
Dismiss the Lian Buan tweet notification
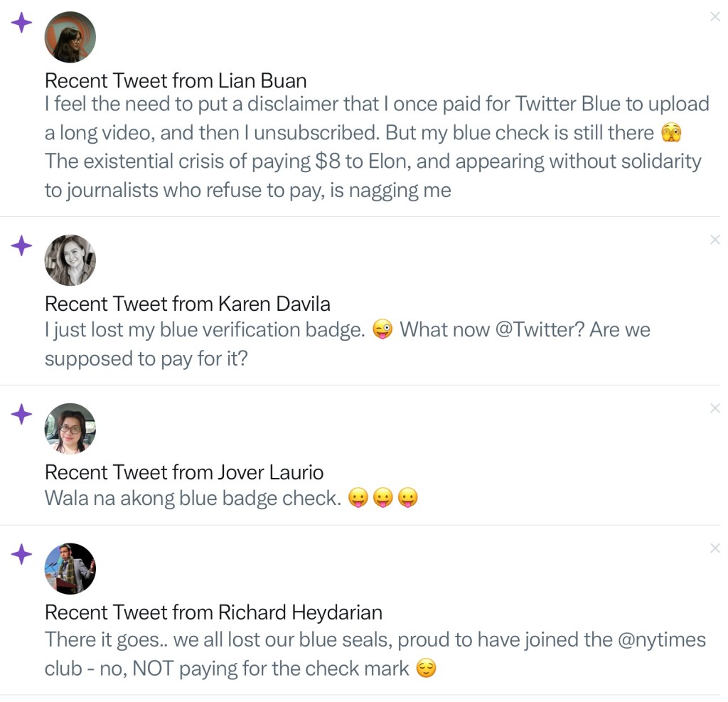[x=714, y=17]
